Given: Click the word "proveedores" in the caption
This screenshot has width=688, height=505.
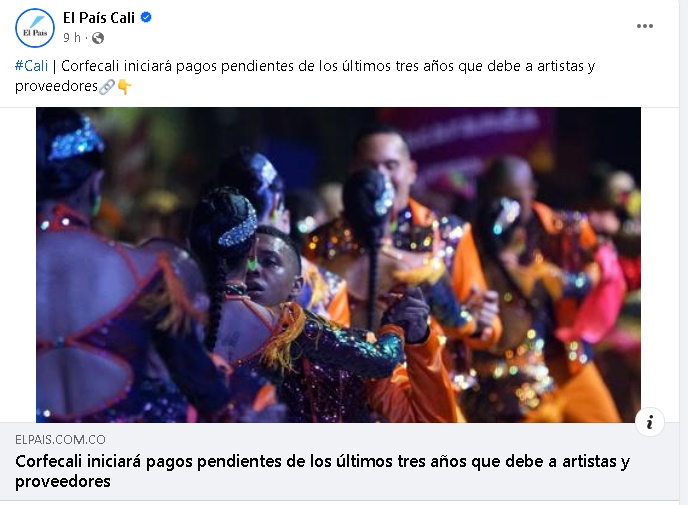Looking at the screenshot, I should [x=56, y=86].
